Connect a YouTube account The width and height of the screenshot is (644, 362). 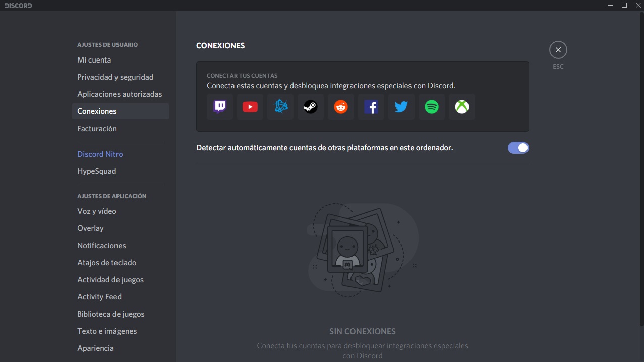(x=250, y=107)
